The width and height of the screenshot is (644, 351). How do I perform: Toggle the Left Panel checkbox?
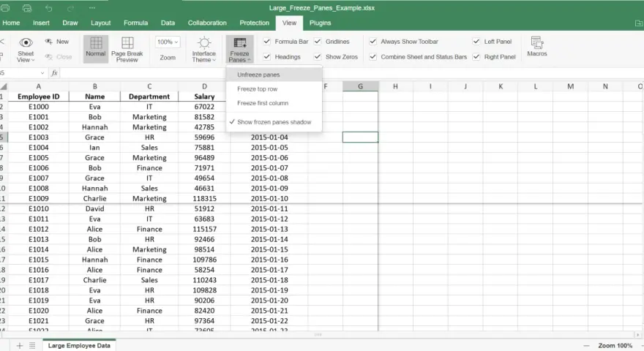tap(476, 42)
